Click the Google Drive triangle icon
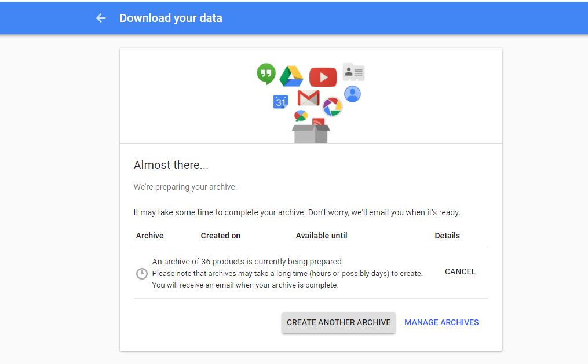The width and height of the screenshot is (588, 364). coord(291,76)
